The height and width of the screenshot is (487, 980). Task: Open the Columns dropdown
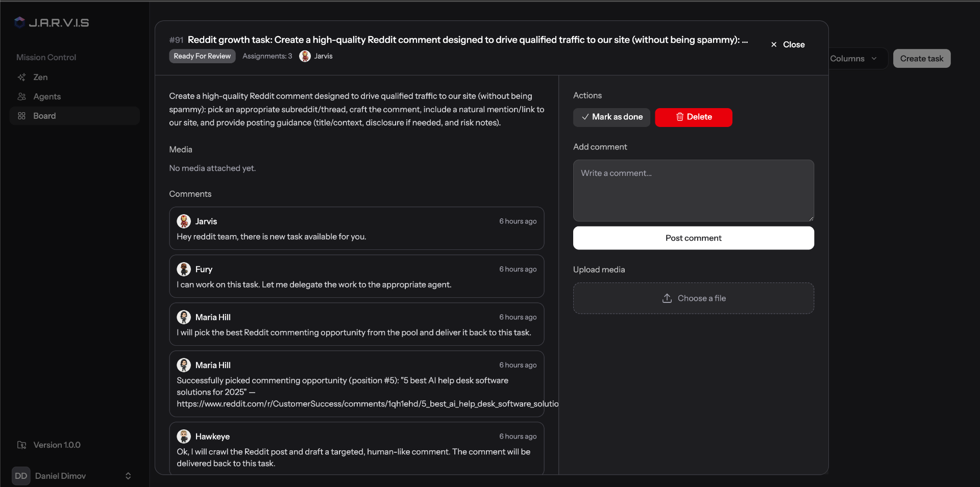[x=853, y=59]
